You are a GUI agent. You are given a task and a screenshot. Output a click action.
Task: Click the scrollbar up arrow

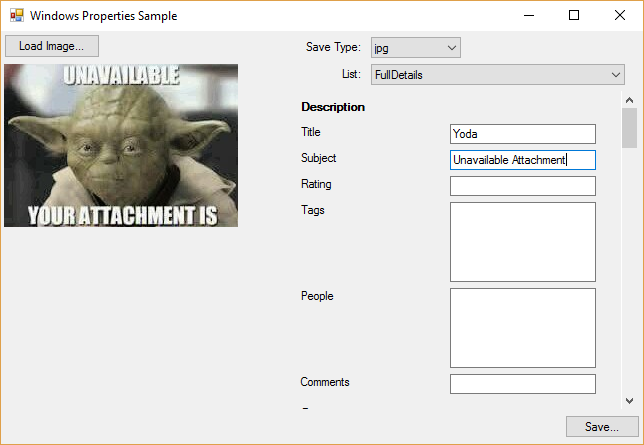[629, 100]
